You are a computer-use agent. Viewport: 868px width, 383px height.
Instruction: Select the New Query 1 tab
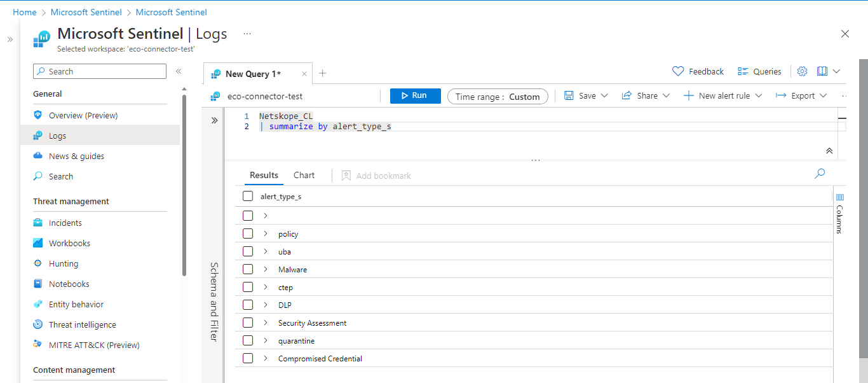(x=254, y=73)
